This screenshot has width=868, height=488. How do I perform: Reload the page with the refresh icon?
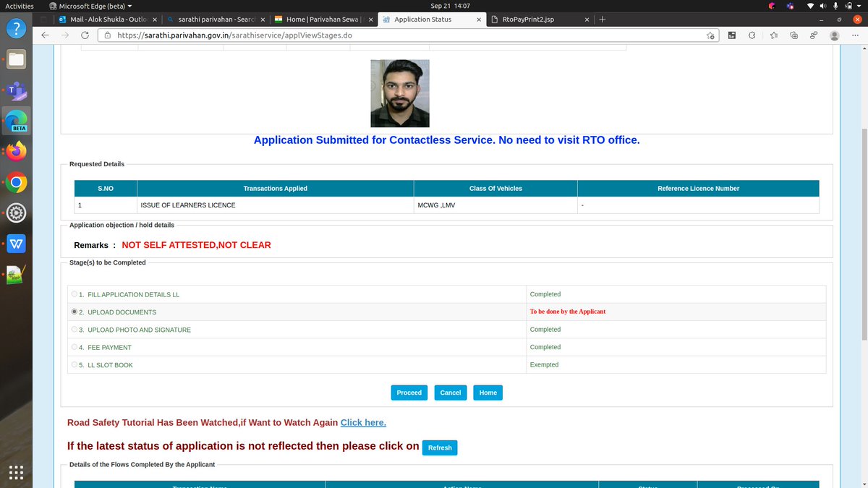pos(85,35)
